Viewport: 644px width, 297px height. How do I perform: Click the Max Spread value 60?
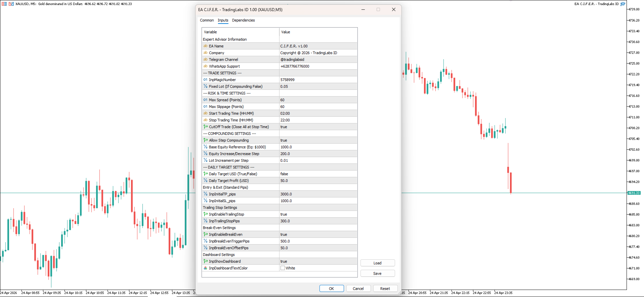[318, 100]
